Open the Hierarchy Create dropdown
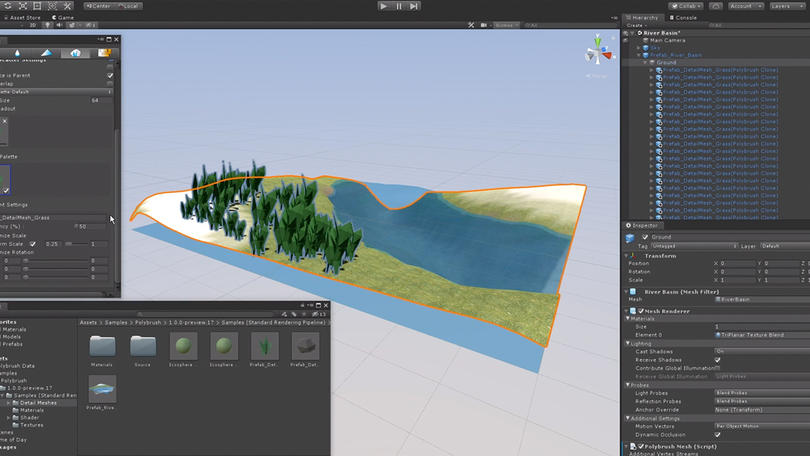The width and height of the screenshot is (810, 456). (x=636, y=25)
